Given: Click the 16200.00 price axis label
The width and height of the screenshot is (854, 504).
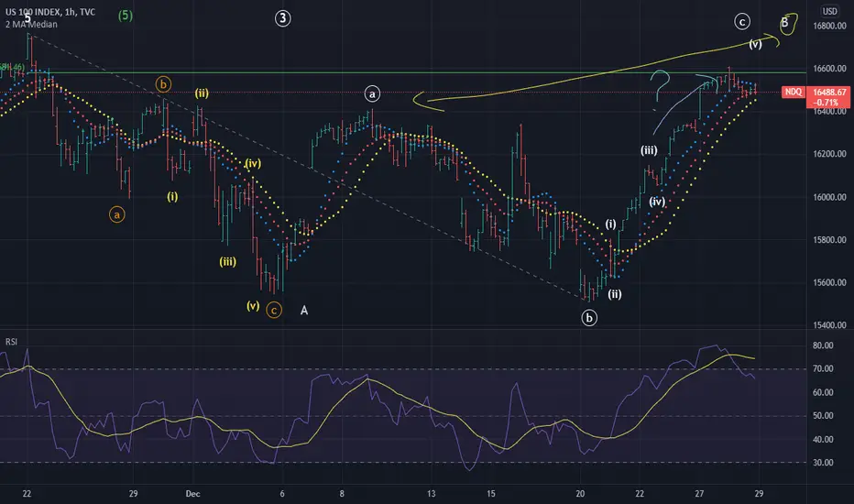Looking at the screenshot, I should click(829, 154).
